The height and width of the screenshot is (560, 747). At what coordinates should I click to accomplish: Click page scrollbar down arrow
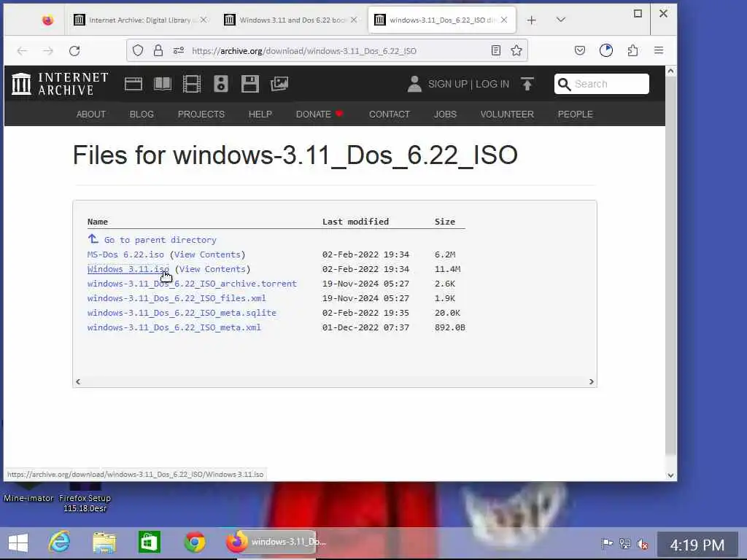671,475
